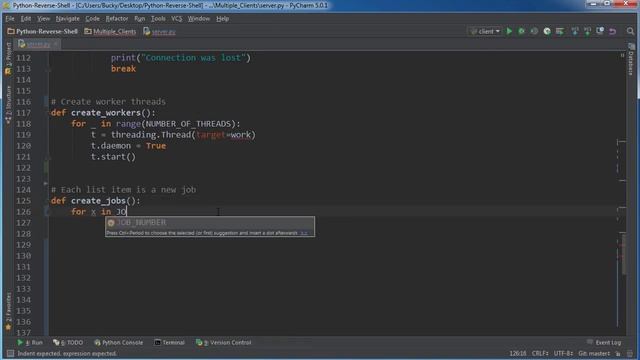Image resolution: width=640 pixels, height=360 pixels.
Task: Open the Favorites tool window sidebar
Action: pos(8,311)
